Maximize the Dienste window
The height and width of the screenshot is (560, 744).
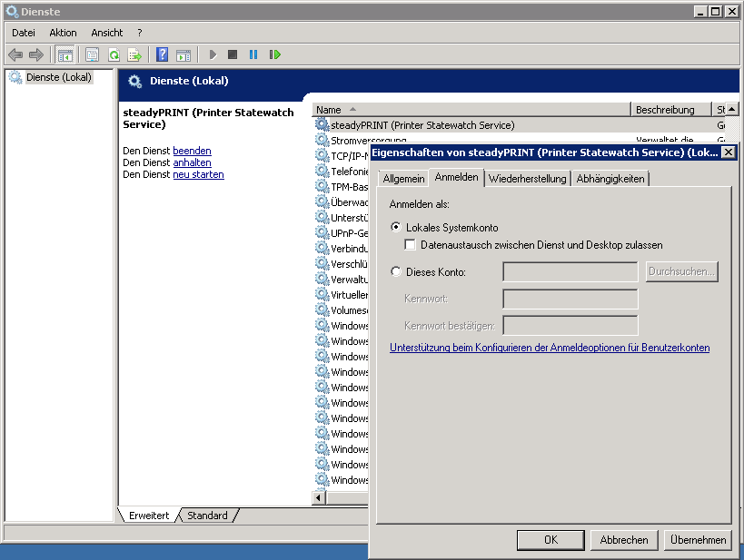[x=716, y=12]
